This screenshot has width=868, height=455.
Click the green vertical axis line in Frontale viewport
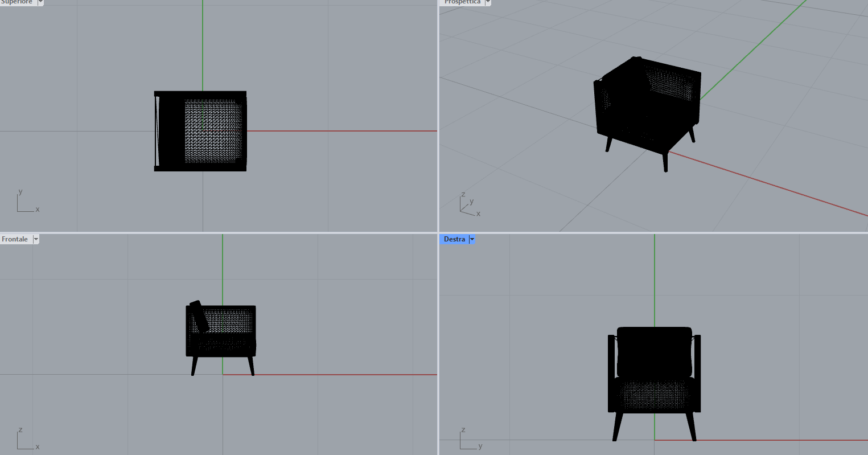(x=223, y=268)
